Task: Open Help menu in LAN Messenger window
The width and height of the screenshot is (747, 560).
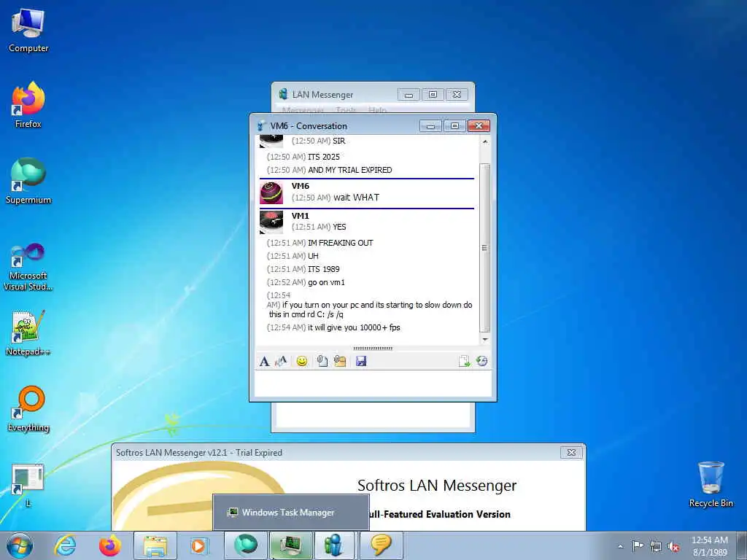Action: [377, 110]
